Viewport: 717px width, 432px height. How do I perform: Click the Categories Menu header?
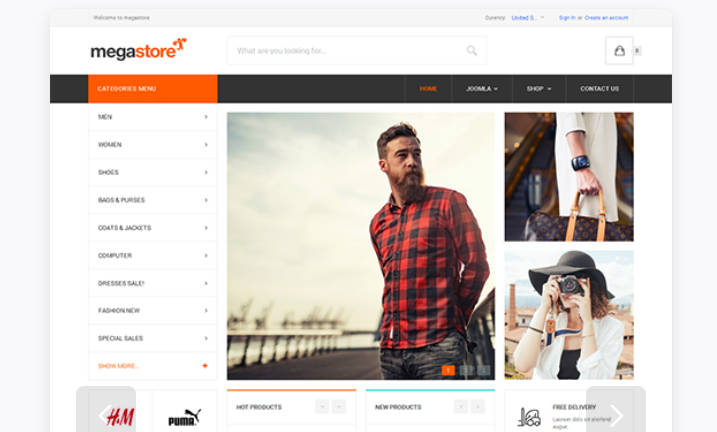coord(153,89)
